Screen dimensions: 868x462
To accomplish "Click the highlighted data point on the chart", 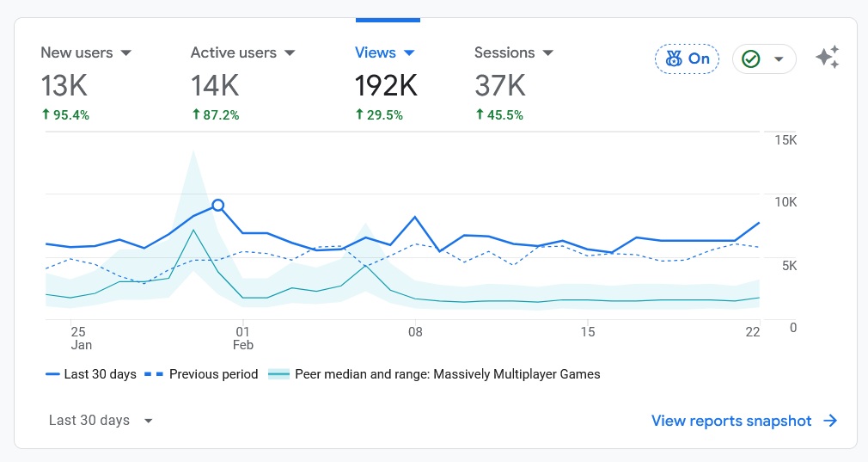I will [x=218, y=205].
